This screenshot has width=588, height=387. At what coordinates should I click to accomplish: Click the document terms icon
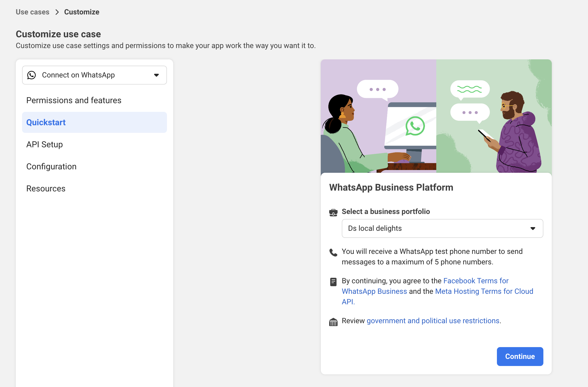click(x=333, y=282)
